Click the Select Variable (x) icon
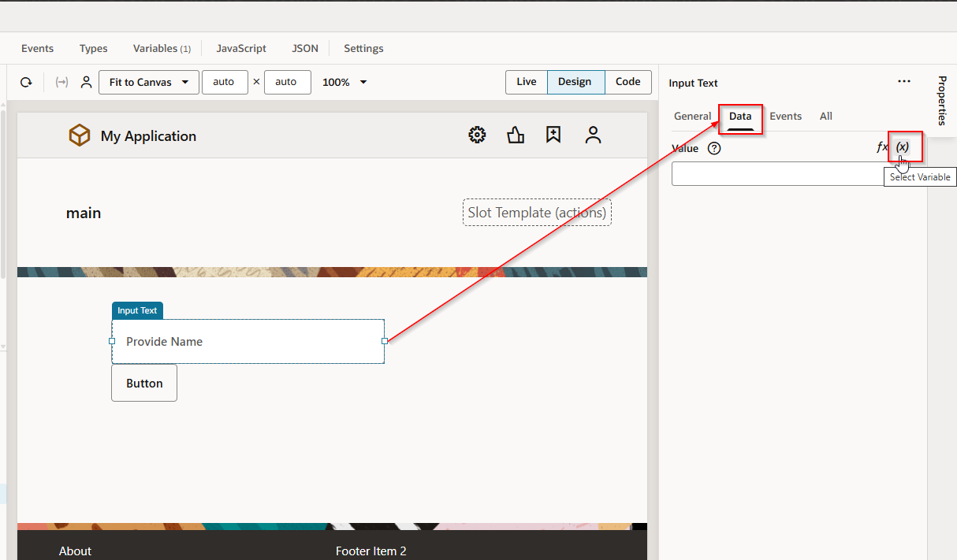 click(904, 146)
